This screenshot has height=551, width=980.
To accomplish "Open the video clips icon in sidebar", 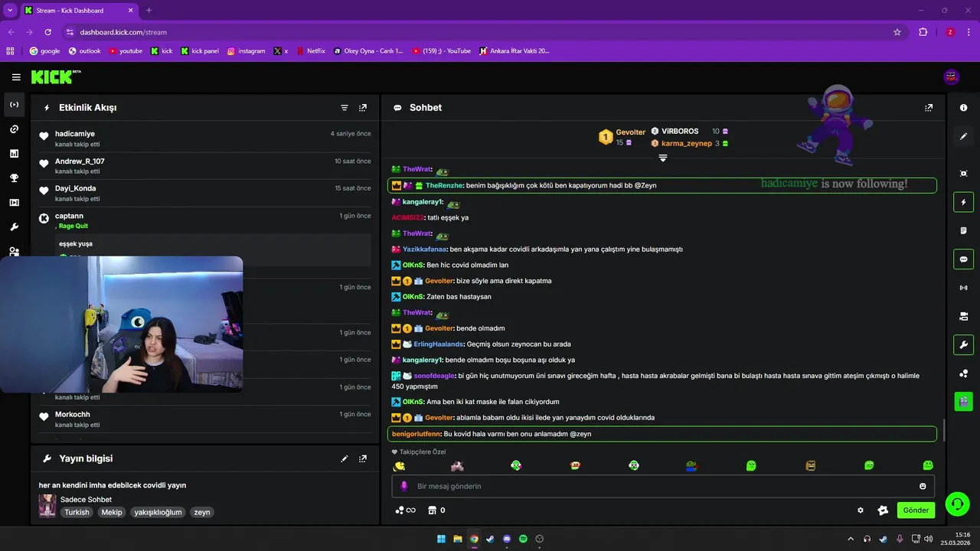I will (x=14, y=203).
